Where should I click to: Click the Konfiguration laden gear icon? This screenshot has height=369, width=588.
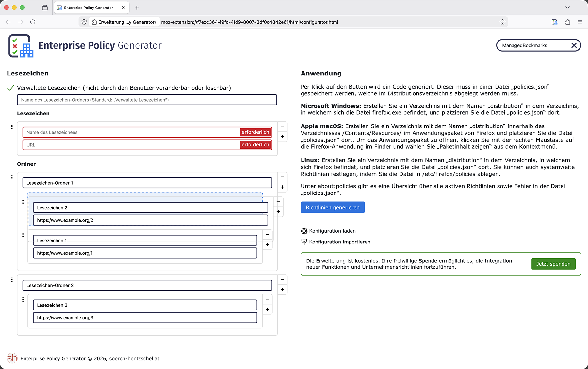click(x=304, y=231)
